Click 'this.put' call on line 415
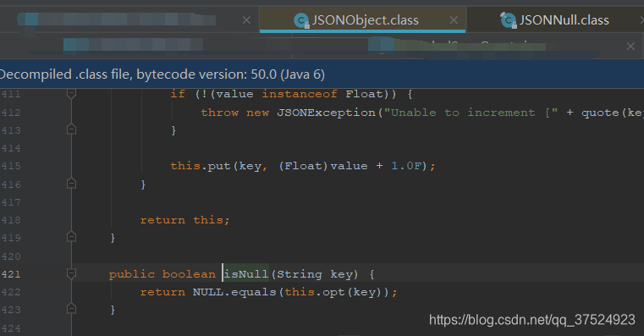644x336 pixels. [x=201, y=166]
